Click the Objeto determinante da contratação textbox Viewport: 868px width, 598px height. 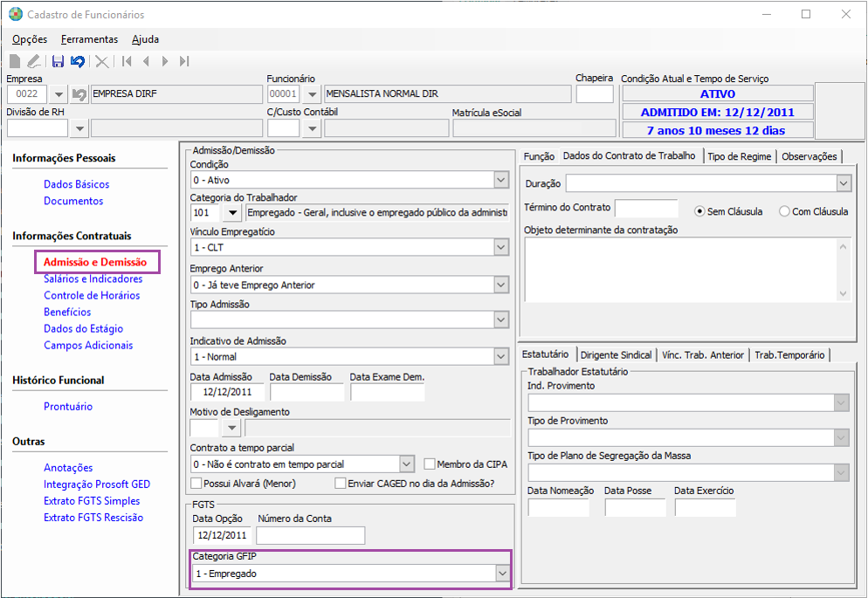coord(687,270)
